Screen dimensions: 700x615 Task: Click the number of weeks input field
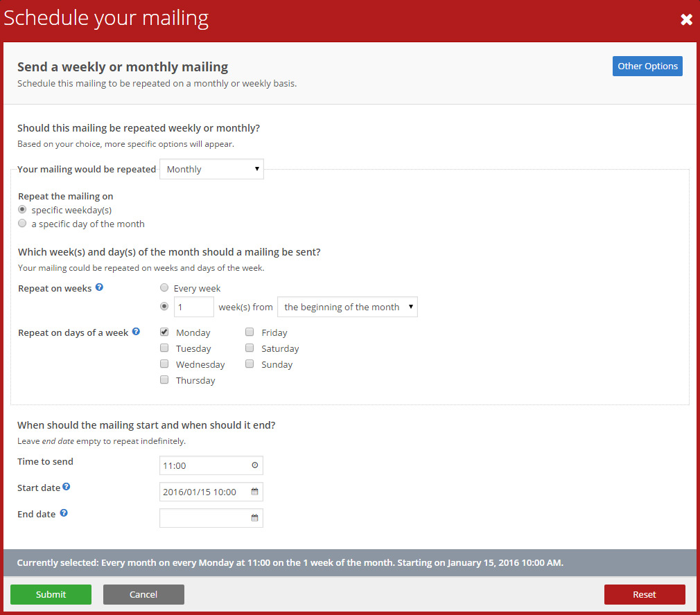pos(193,307)
